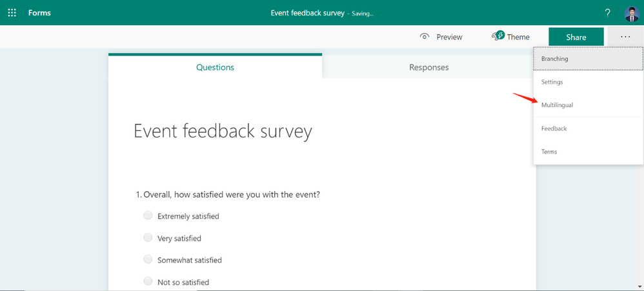Click the Forms home link
Viewport: 644px width, 291px height.
point(39,13)
